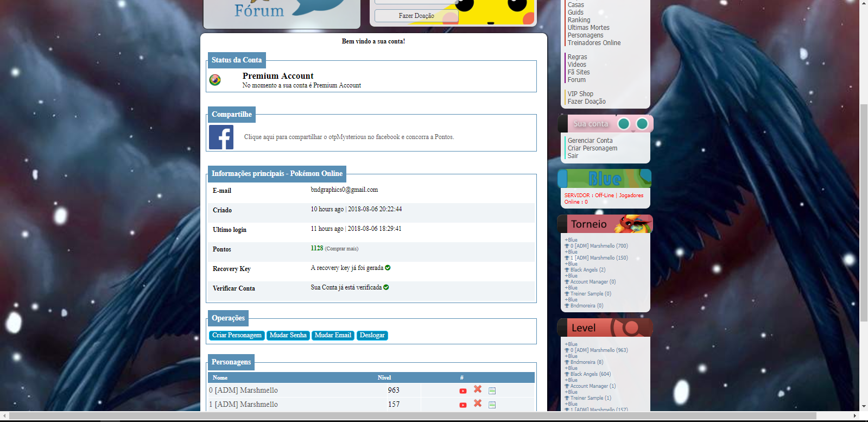This screenshot has height=422, width=868.
Task: Click the Criar Personagem operation button
Action: [x=237, y=336]
